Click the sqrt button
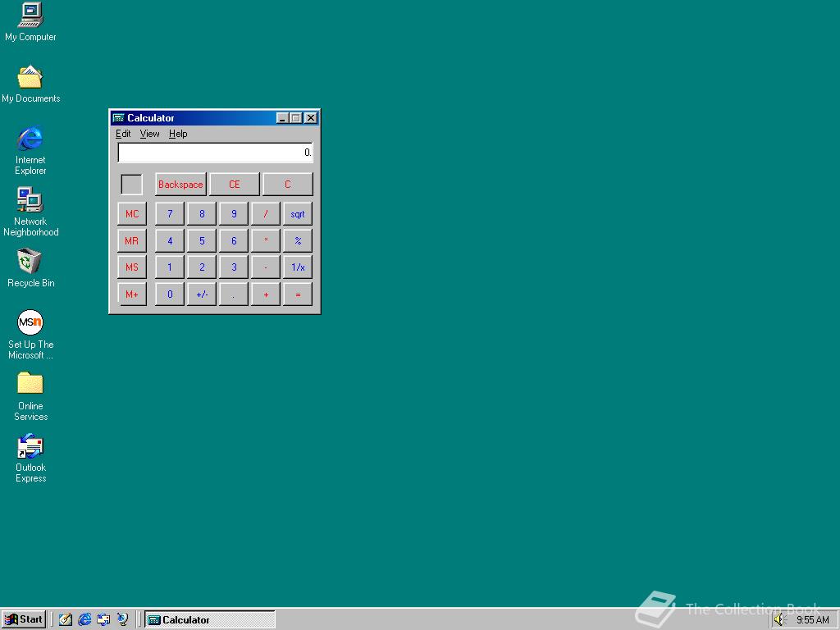This screenshot has height=630, width=840. pos(298,214)
